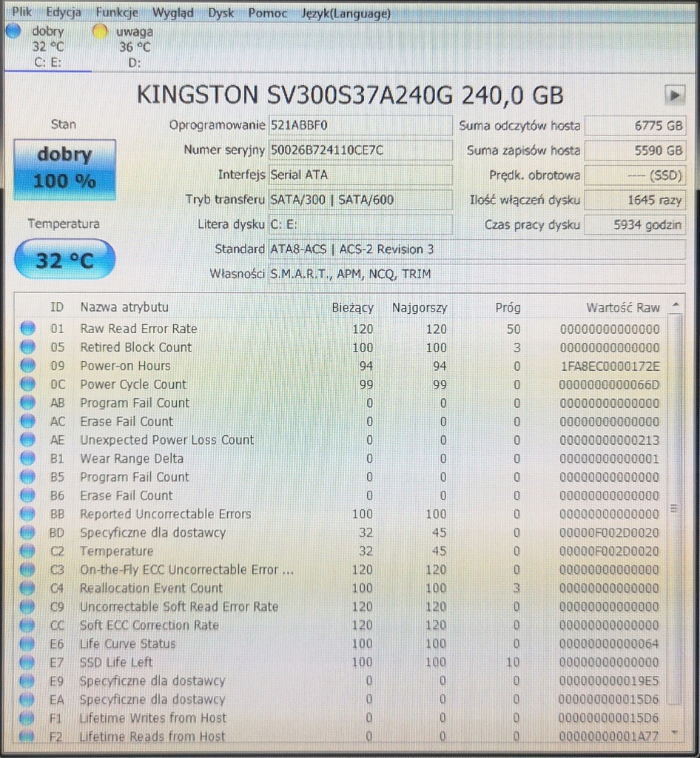Click the status icon for Life Curve Status
The image size is (700, 758).
coord(28,643)
